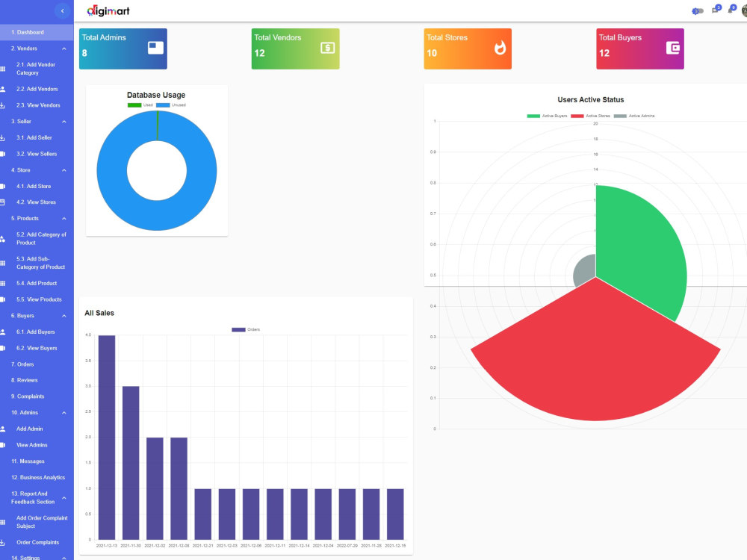Click the digimart logo
The height and width of the screenshot is (560, 747).
[108, 10]
